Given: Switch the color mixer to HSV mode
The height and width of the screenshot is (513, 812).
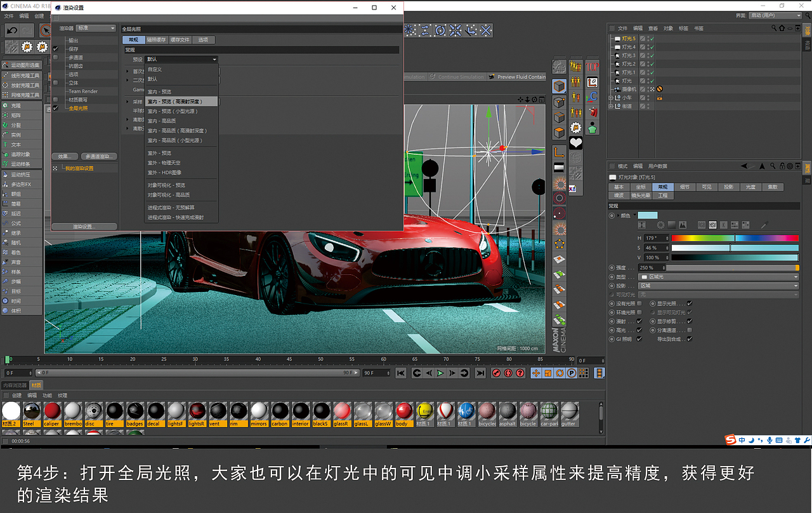Looking at the screenshot, I should 712,225.
